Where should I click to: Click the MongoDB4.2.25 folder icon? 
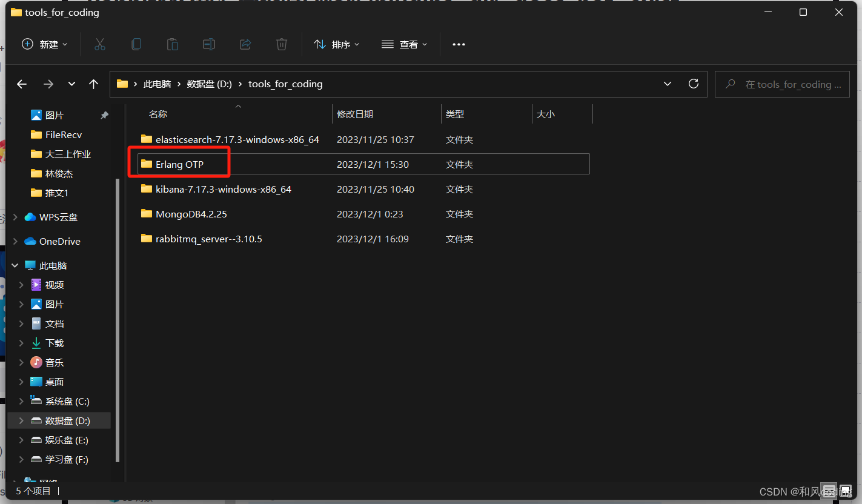point(147,214)
